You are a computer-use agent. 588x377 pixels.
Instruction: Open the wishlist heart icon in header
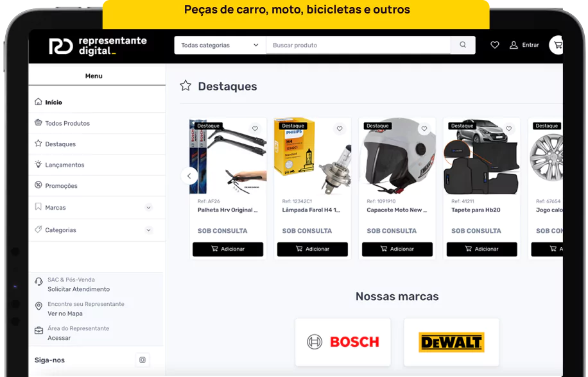[495, 45]
